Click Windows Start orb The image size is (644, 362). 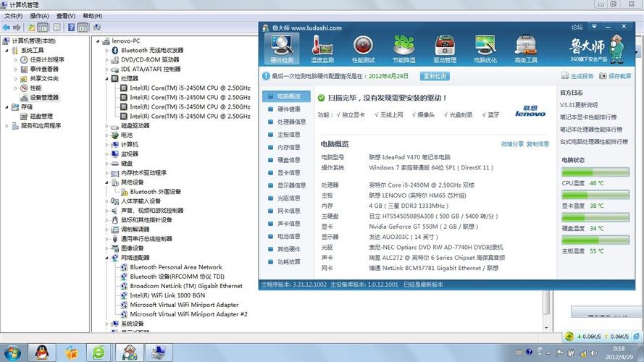pos(12,353)
